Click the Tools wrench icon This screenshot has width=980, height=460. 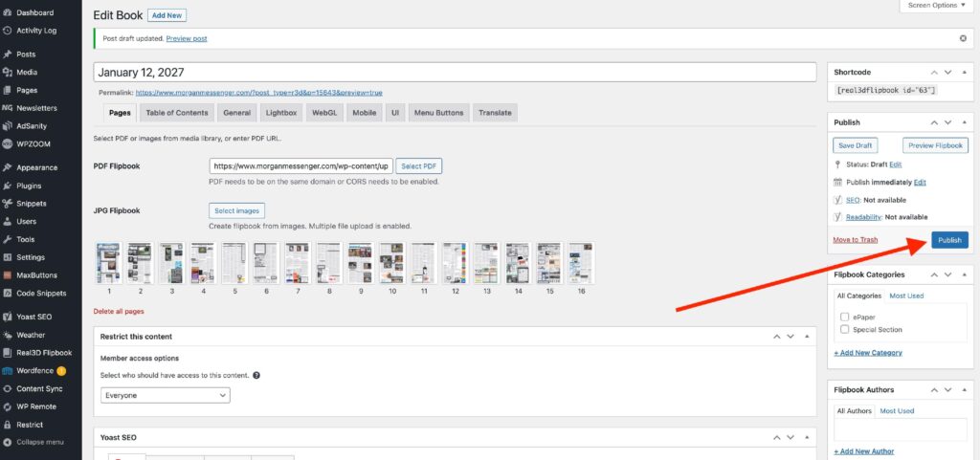point(8,239)
